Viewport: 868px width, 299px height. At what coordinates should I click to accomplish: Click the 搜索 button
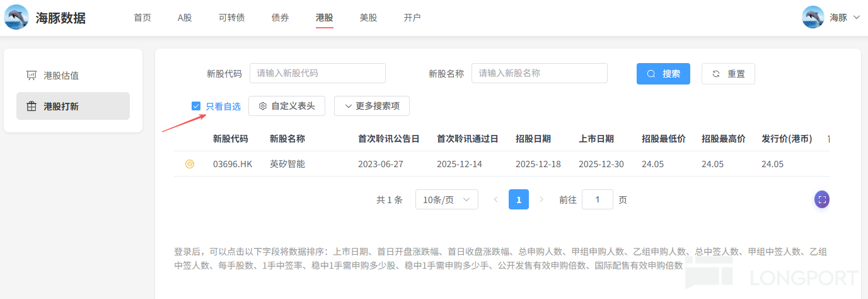point(663,74)
